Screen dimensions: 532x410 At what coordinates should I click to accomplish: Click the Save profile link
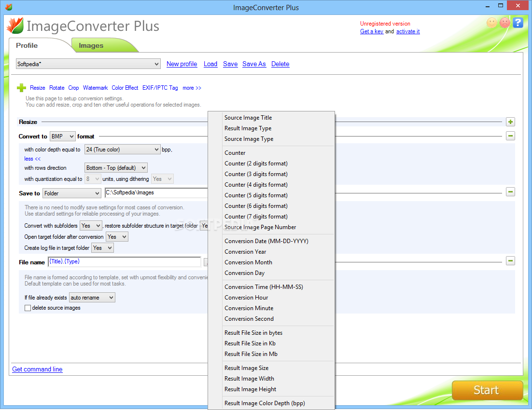[x=230, y=64]
